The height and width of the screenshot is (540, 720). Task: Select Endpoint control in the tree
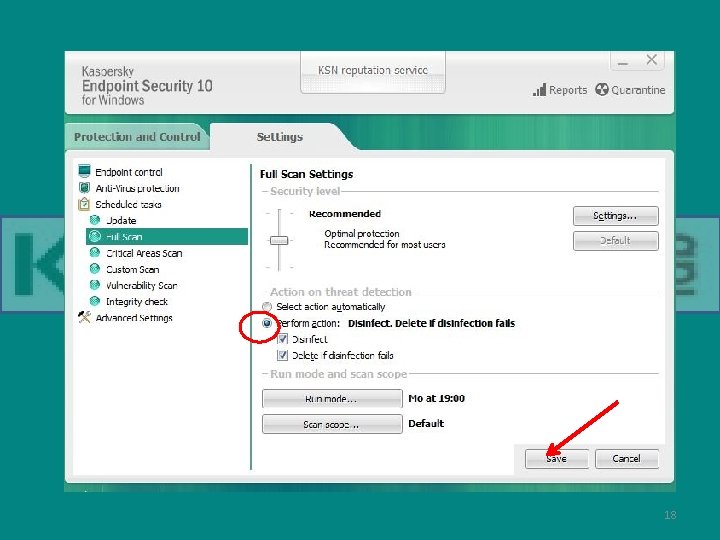129,172
